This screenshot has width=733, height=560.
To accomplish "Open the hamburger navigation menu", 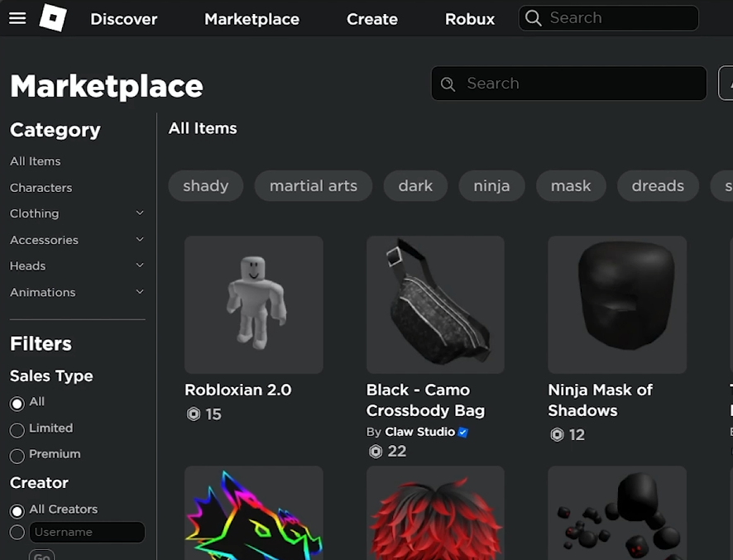I will click(17, 18).
